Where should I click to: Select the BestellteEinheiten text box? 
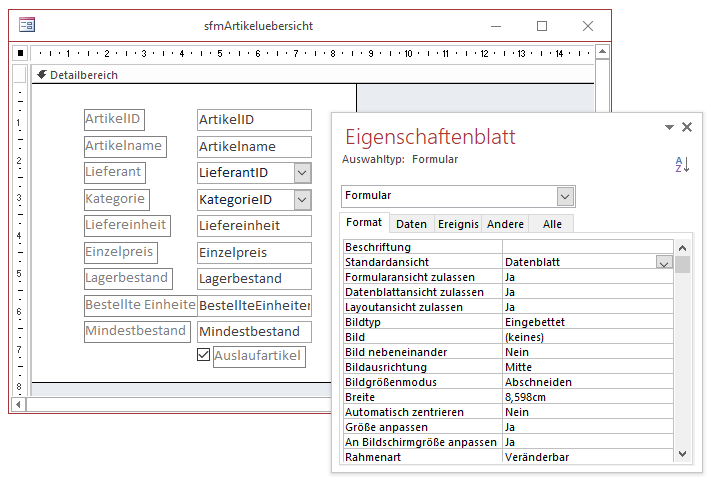(254, 305)
